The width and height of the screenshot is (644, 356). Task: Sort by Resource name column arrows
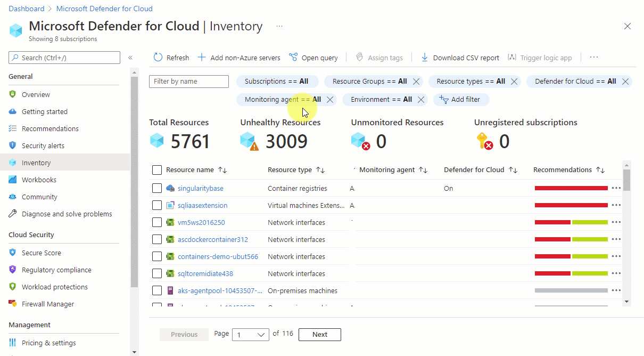coord(222,170)
